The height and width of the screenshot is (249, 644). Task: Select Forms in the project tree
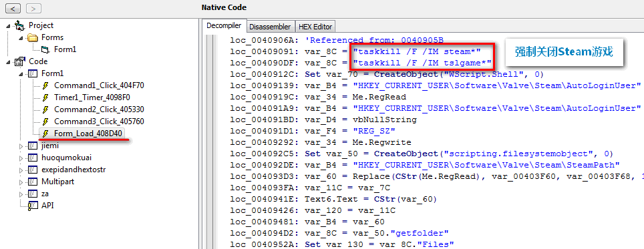53,37
